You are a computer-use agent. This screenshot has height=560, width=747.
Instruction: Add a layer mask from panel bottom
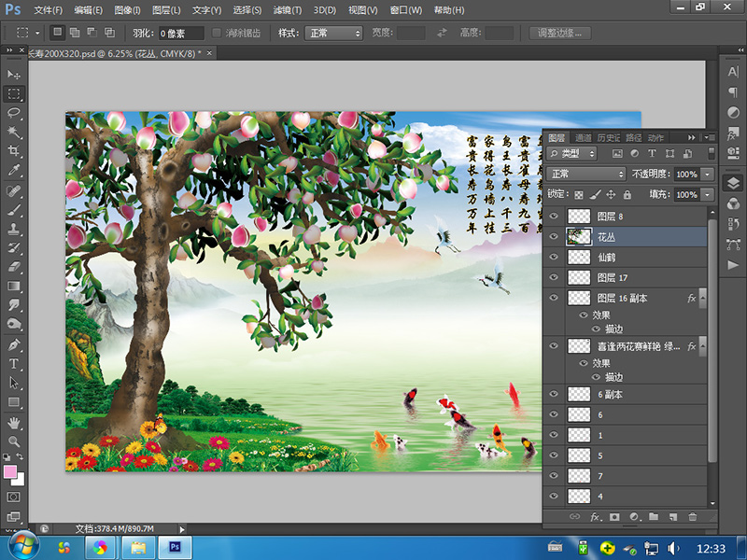click(614, 516)
